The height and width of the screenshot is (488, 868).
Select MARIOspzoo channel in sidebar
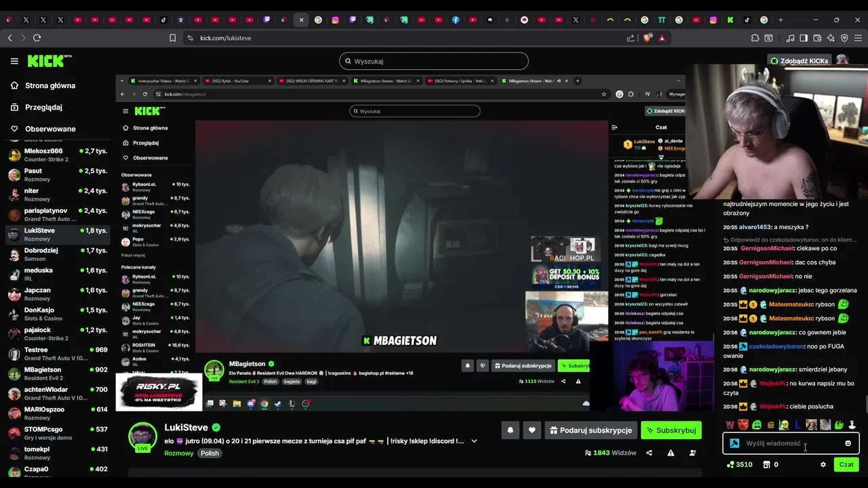pyautogui.click(x=58, y=413)
